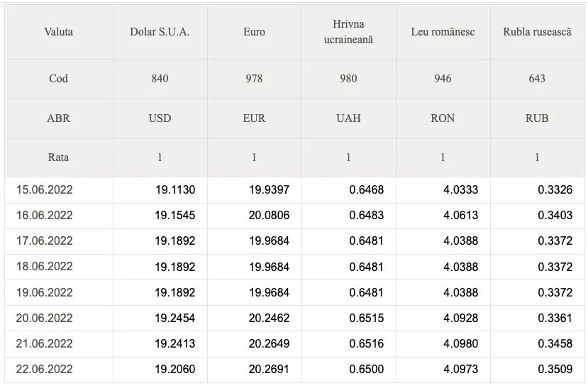Select the Rata label cell
This screenshot has width=588, height=388.
(58, 157)
